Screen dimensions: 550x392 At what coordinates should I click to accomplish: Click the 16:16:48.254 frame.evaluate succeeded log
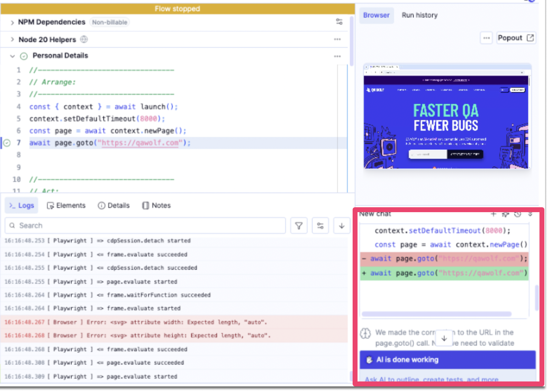click(174, 254)
